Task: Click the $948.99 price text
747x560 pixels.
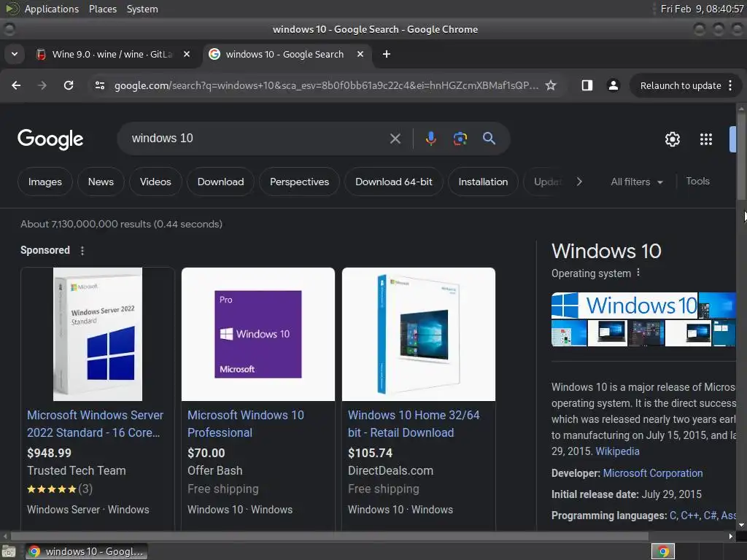Action: point(49,453)
